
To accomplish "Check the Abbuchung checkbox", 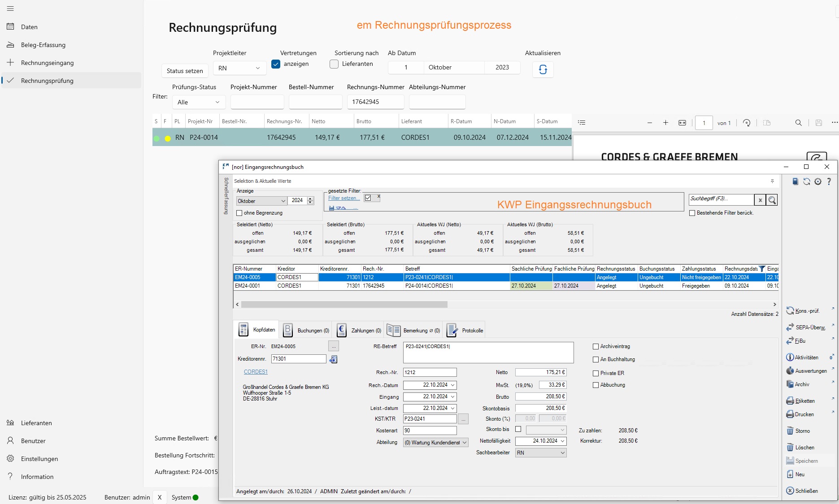I will coord(596,385).
